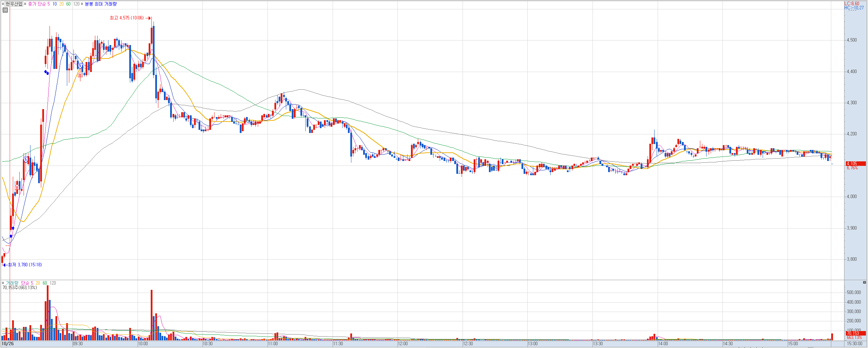Select the 종가 단순 moving average label
868x348 pixels.
pyautogui.click(x=37, y=4)
